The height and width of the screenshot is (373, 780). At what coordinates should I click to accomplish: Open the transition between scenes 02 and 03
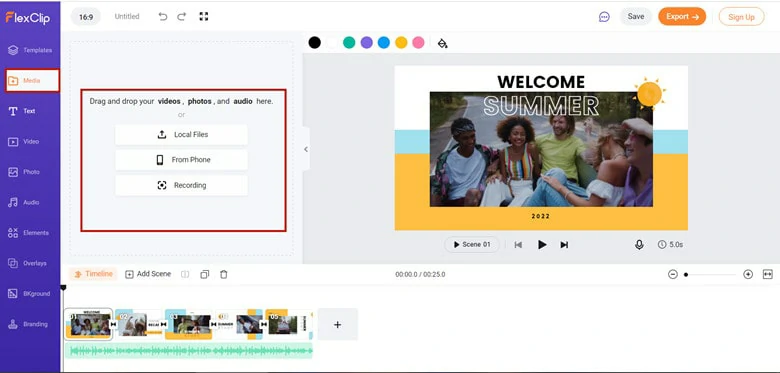(163, 324)
